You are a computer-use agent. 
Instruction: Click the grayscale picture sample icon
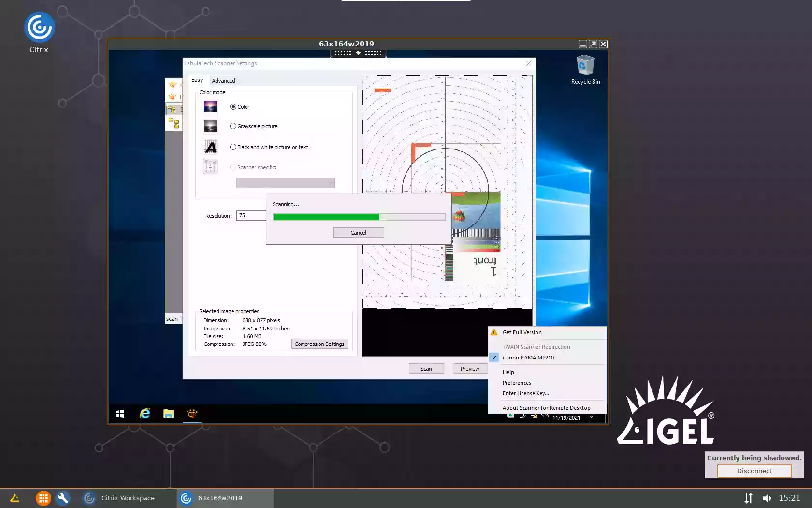click(210, 126)
